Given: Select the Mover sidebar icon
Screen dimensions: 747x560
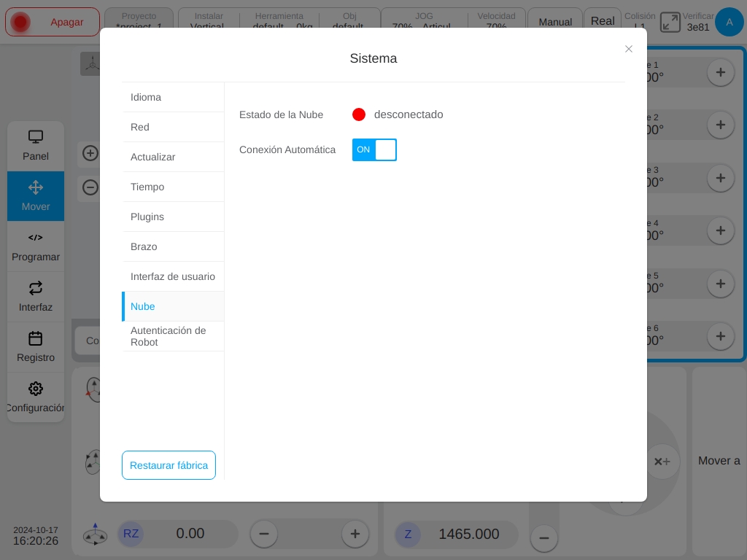Looking at the screenshot, I should (x=36, y=196).
